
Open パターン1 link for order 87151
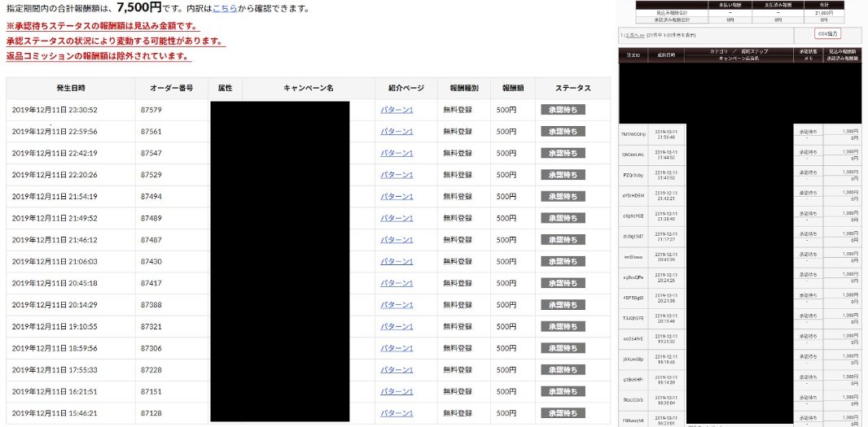point(397,391)
